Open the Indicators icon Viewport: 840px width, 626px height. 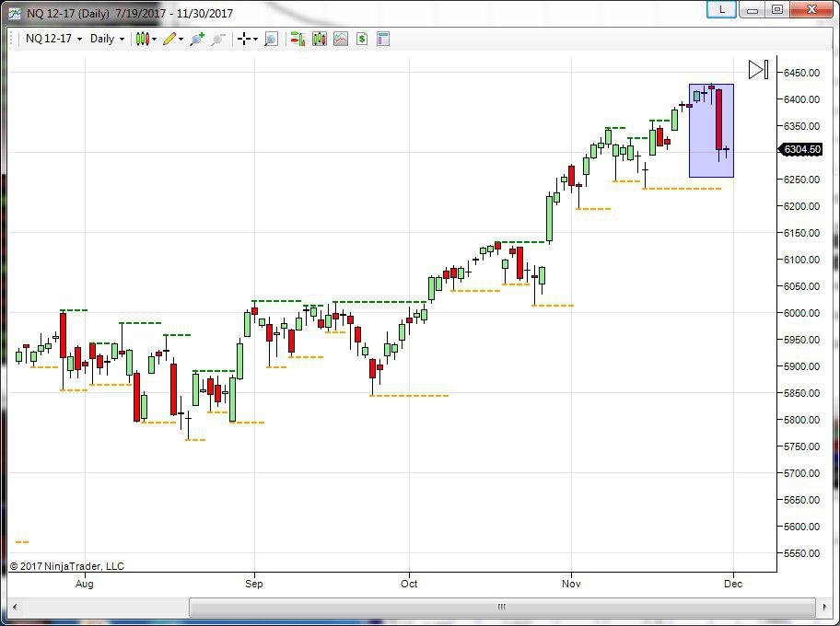tap(341, 39)
